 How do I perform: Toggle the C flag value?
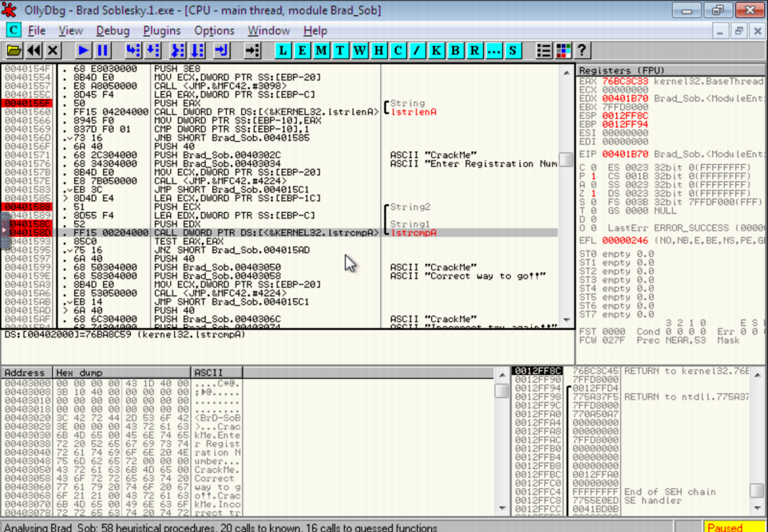(x=594, y=167)
